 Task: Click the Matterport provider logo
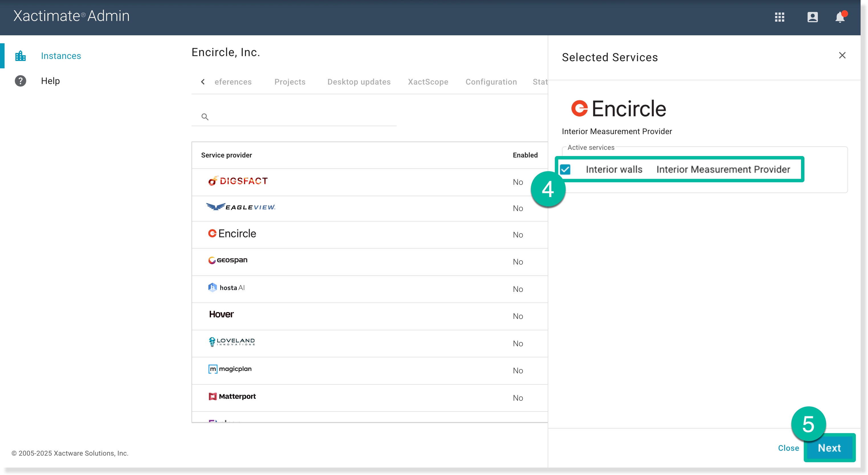(x=232, y=397)
